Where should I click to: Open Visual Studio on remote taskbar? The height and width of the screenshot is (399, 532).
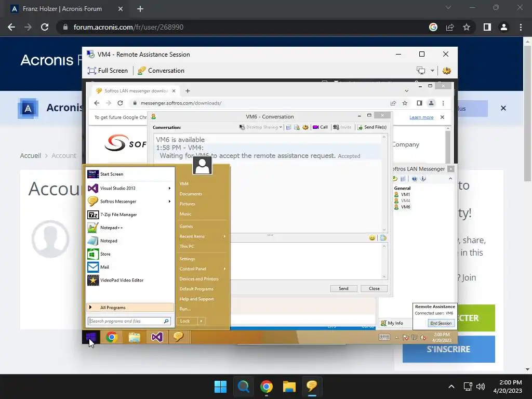pyautogui.click(x=157, y=337)
